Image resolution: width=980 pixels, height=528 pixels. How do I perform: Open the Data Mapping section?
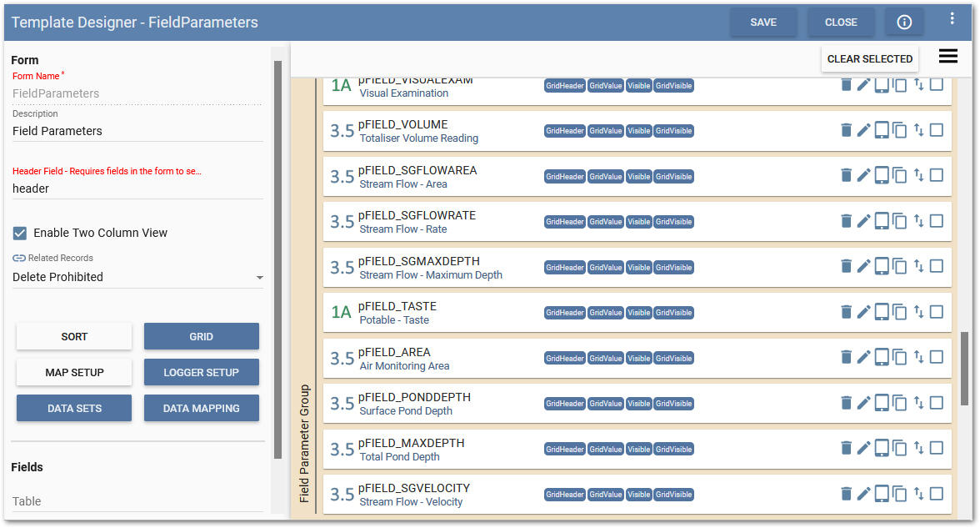tap(201, 408)
